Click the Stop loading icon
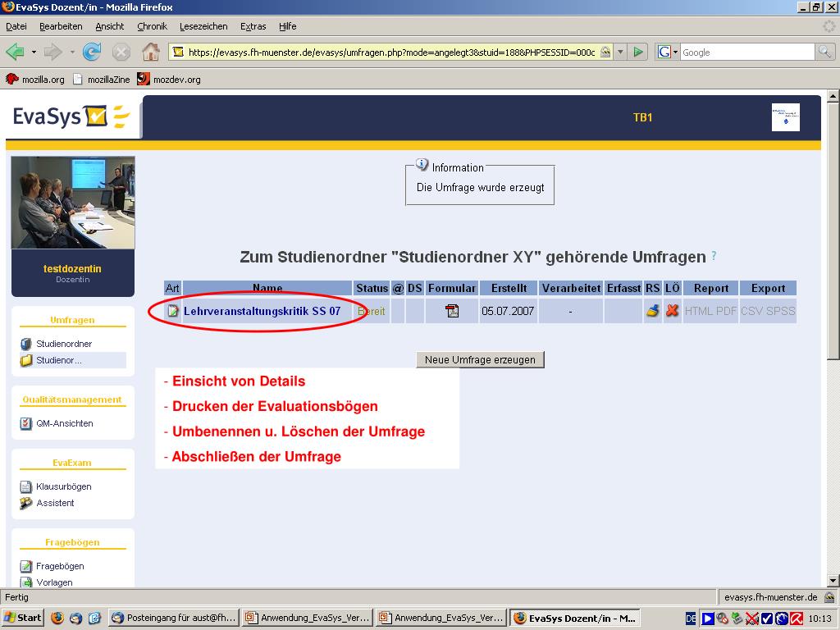Image resolution: width=840 pixels, height=630 pixels. (x=121, y=52)
